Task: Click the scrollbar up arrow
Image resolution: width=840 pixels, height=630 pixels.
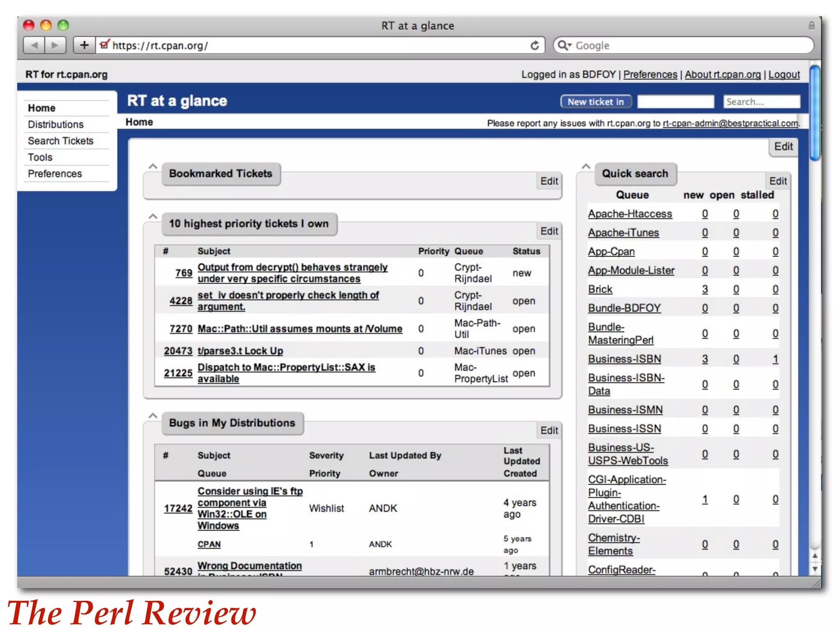Action: pyautogui.click(x=815, y=556)
